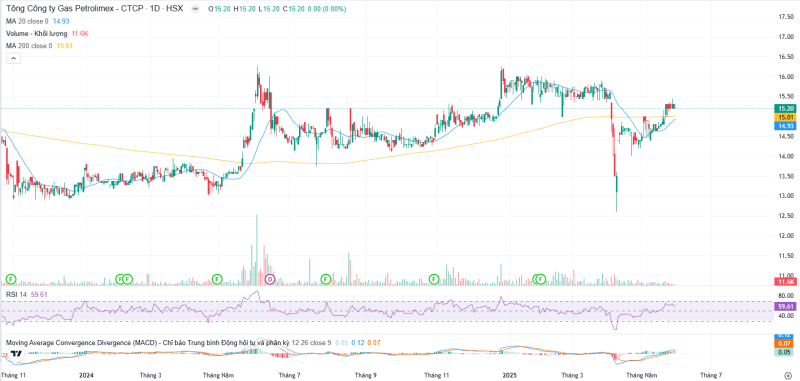This screenshot has height=381, width=800.
Task: Click the teal 0.05 MACD histogram label
Action: coord(784,352)
